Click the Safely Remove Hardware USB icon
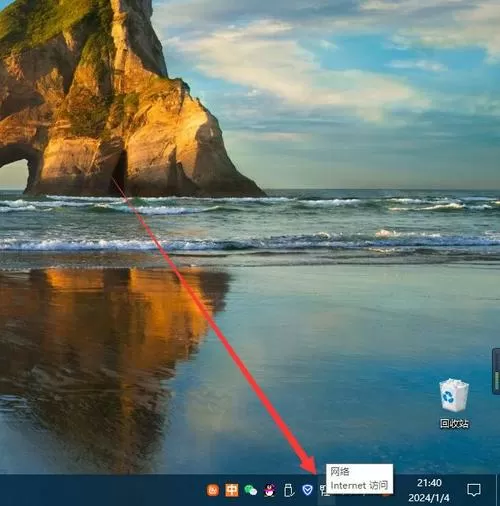The height and width of the screenshot is (506, 500). click(x=289, y=490)
